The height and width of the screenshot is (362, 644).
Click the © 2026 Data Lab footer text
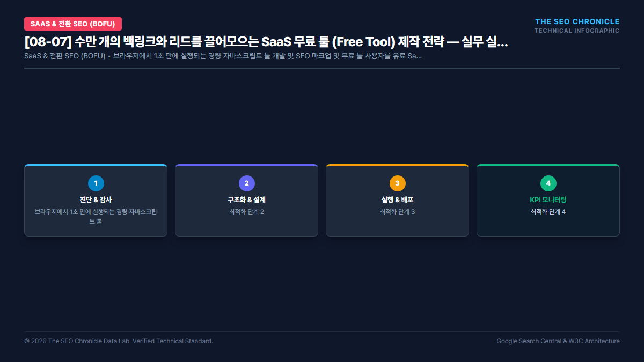click(119, 341)
